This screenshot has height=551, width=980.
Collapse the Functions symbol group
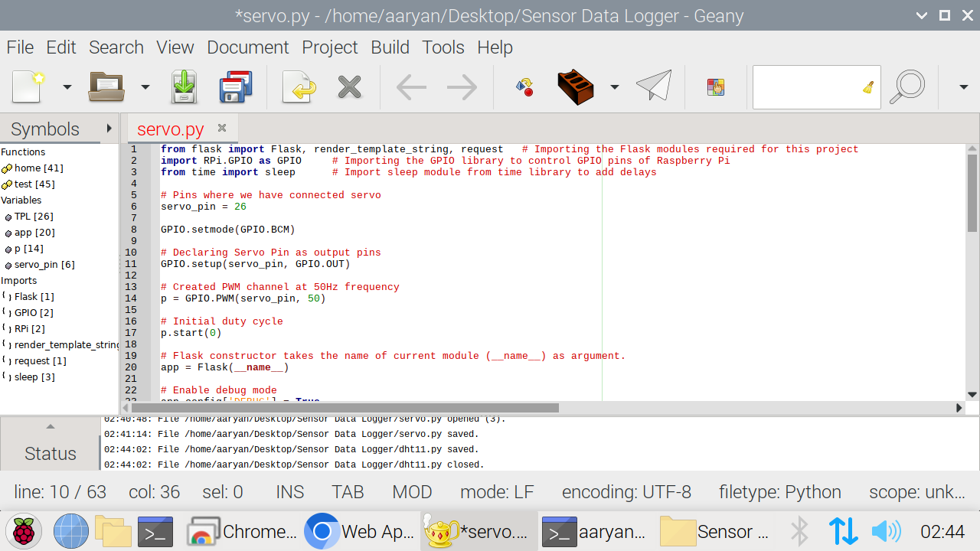click(23, 152)
